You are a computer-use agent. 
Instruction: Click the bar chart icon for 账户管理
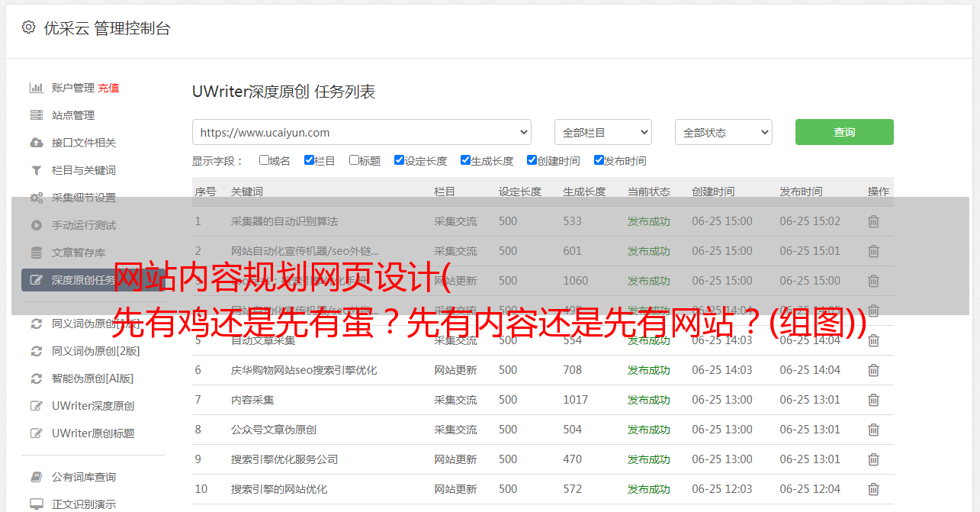coord(36,88)
